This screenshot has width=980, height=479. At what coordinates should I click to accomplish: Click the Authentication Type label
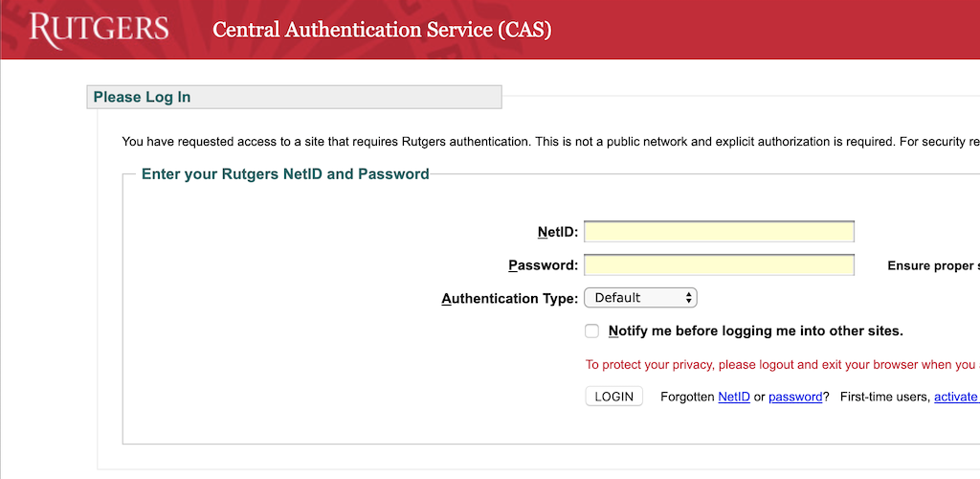(510, 299)
